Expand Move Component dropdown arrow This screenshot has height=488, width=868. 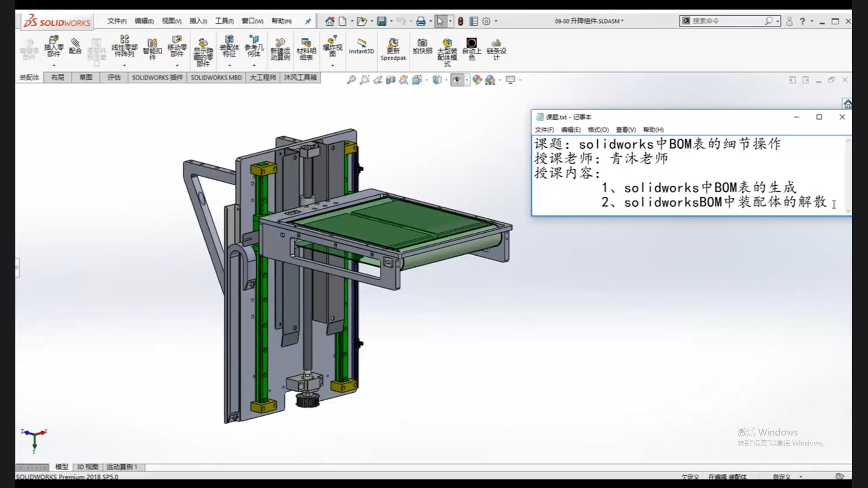coord(177,66)
